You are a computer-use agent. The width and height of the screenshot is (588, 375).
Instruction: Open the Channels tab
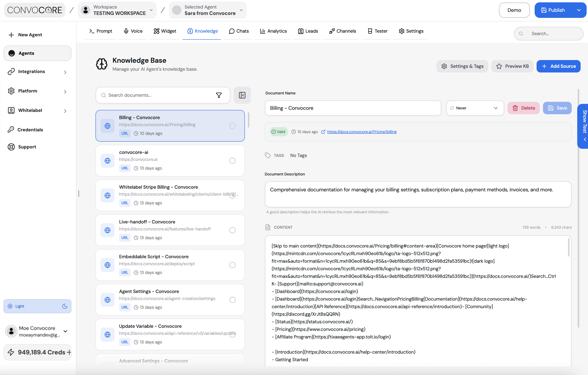[x=342, y=31]
